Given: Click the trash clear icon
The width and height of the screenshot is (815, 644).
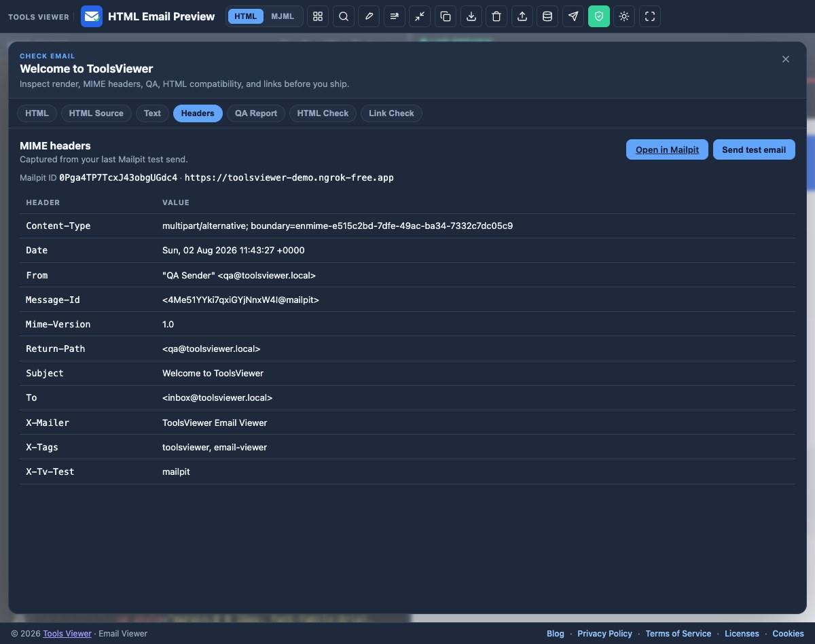Looking at the screenshot, I should pyautogui.click(x=496, y=16).
